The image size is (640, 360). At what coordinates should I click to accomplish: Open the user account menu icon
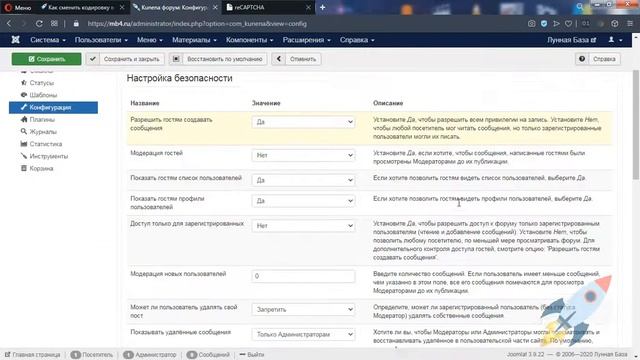615,40
